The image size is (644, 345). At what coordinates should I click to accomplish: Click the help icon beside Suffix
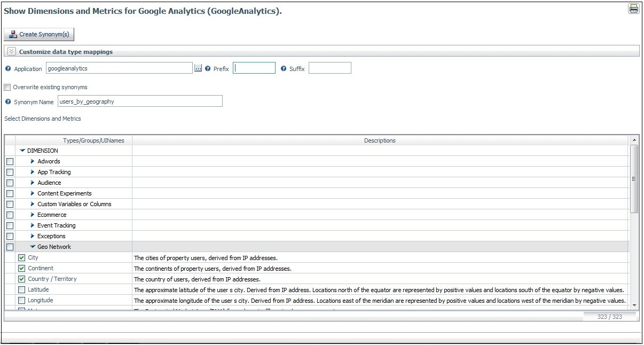[x=284, y=68]
